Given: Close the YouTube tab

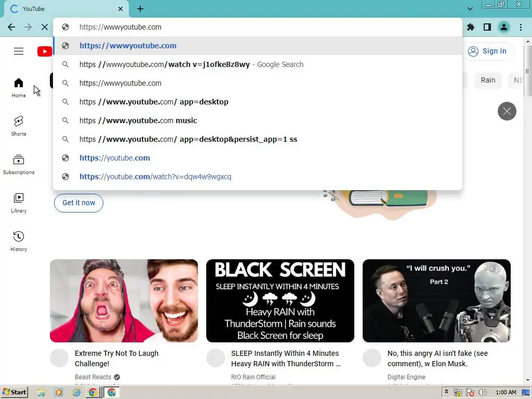Looking at the screenshot, I should [x=121, y=9].
